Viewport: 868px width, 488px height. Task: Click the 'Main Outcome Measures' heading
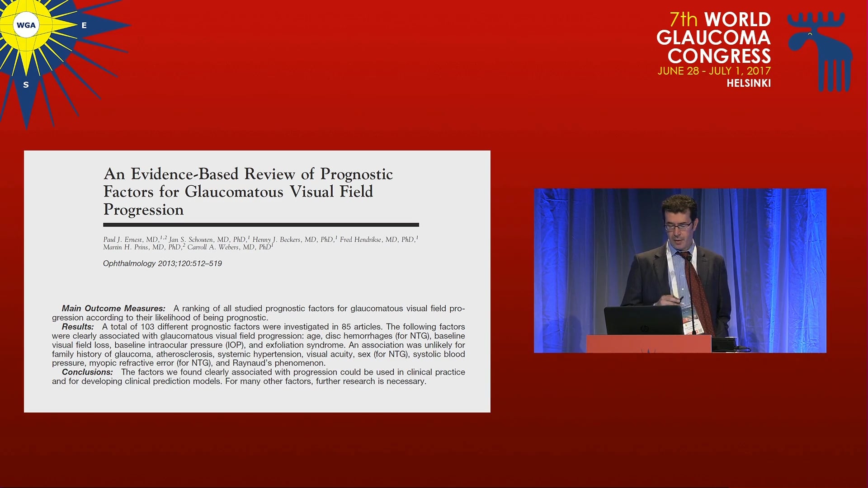[x=113, y=309]
